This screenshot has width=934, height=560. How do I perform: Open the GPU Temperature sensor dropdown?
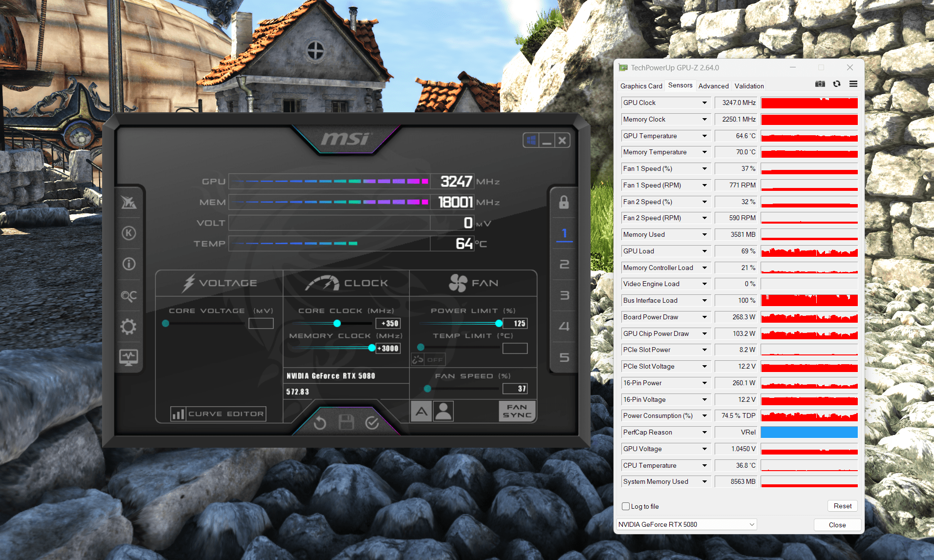coord(704,136)
